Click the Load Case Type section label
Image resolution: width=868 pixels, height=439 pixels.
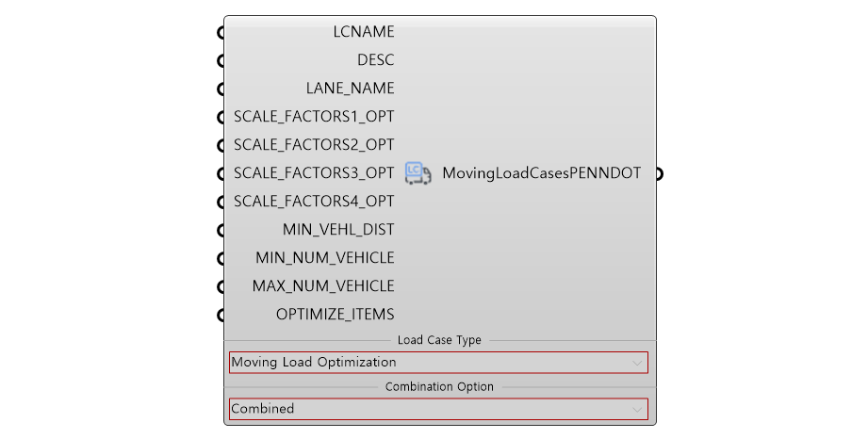coord(439,340)
